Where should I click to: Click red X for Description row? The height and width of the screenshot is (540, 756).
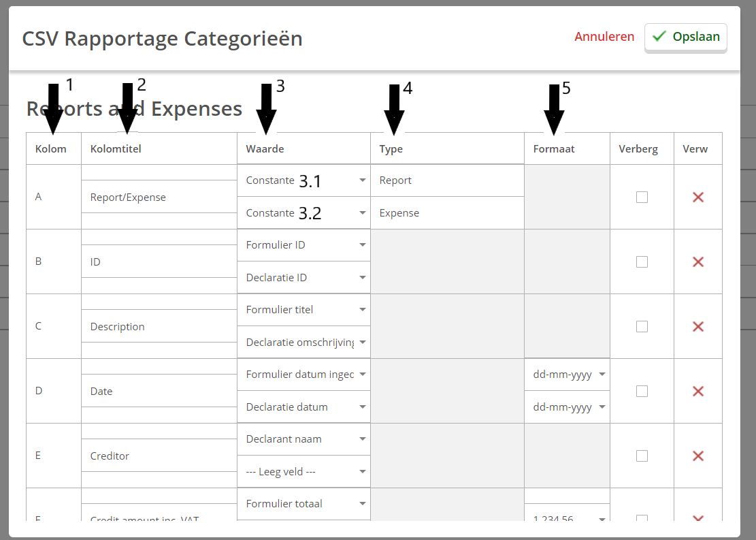pyautogui.click(x=697, y=326)
